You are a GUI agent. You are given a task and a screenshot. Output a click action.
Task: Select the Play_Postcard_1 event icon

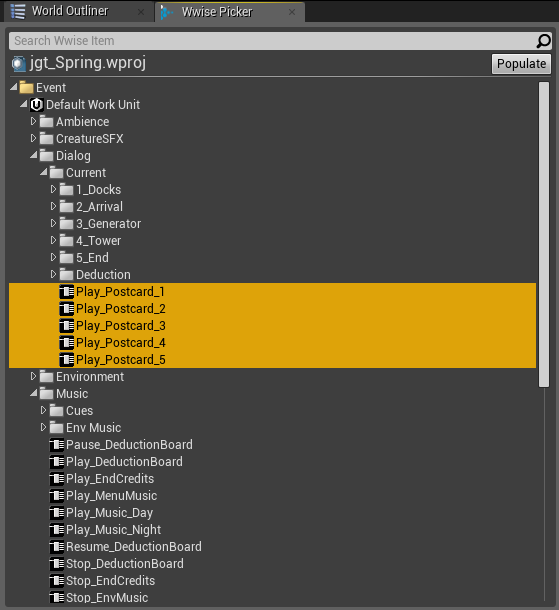pyautogui.click(x=67, y=292)
